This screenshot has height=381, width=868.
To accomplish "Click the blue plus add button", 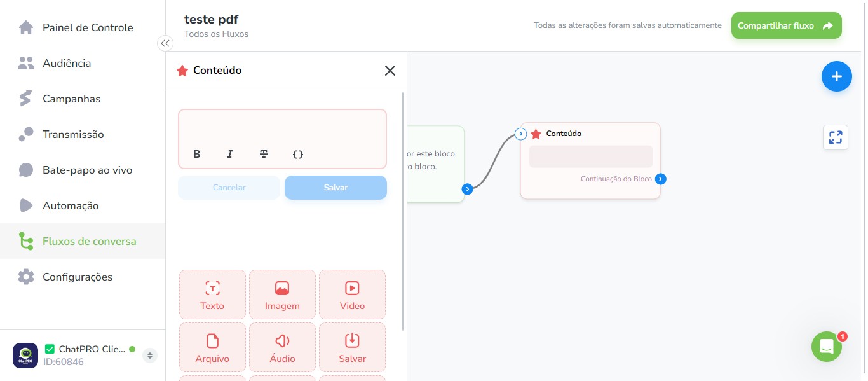I will pyautogui.click(x=836, y=76).
